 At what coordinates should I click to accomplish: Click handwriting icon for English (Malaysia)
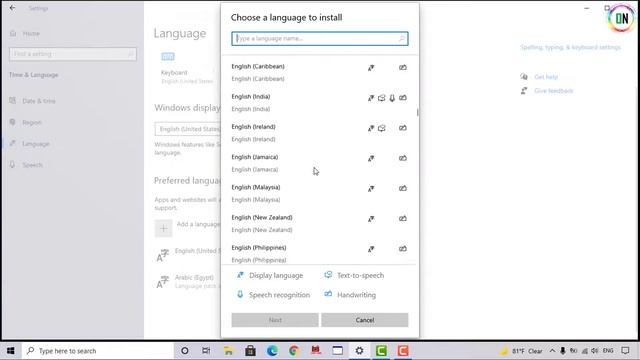click(402, 188)
